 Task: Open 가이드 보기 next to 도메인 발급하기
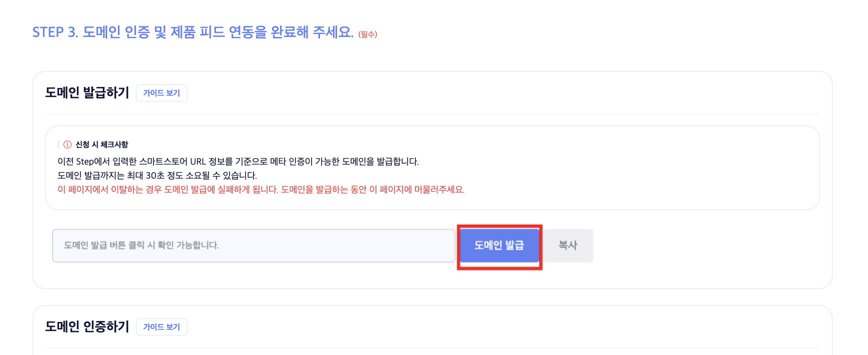(x=161, y=93)
